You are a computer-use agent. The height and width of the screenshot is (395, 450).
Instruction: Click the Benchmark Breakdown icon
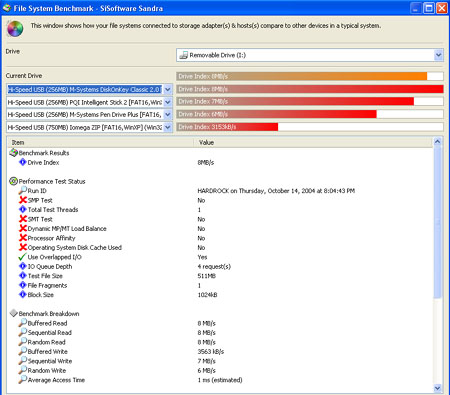point(13,313)
